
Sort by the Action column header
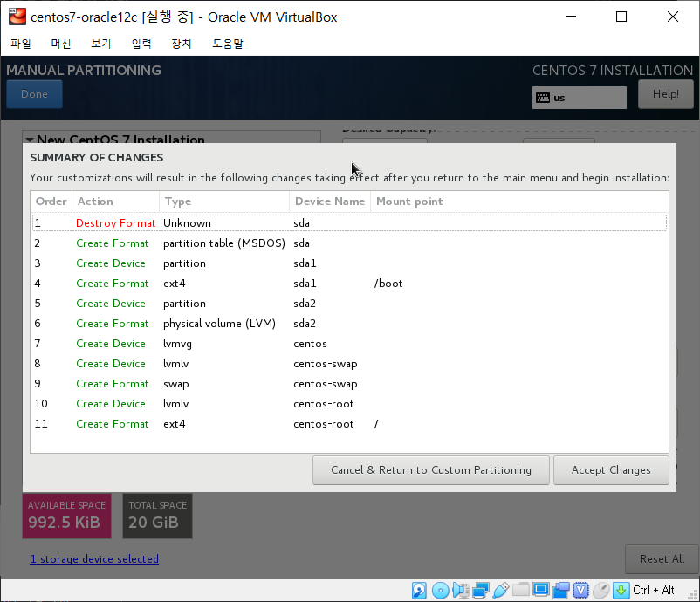[x=115, y=202]
